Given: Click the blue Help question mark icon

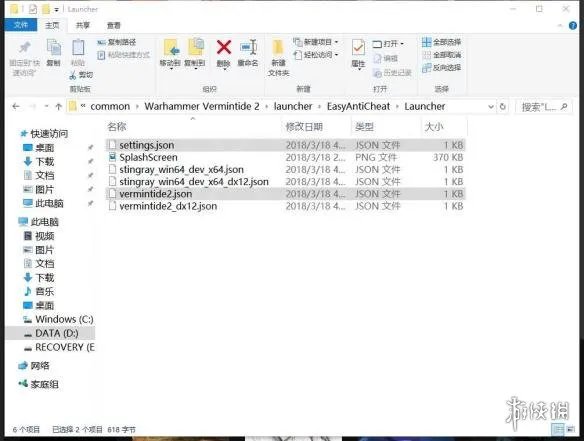Looking at the screenshot, I should (x=573, y=25).
